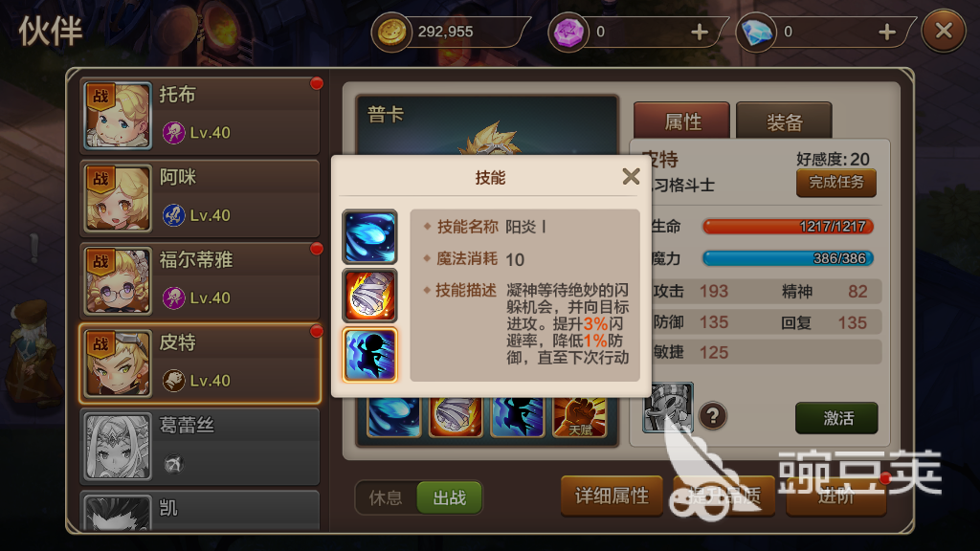Select companion 福尔蒂雅 in the list
The height and width of the screenshot is (551, 980).
[200, 281]
